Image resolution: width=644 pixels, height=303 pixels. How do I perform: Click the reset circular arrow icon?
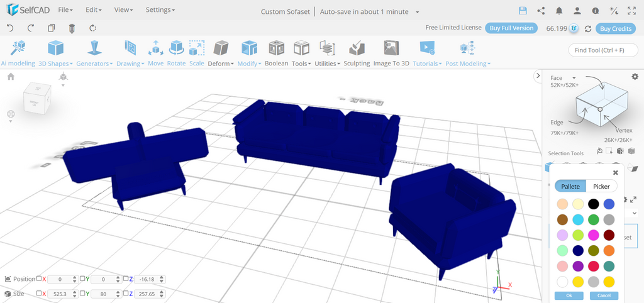(93, 28)
